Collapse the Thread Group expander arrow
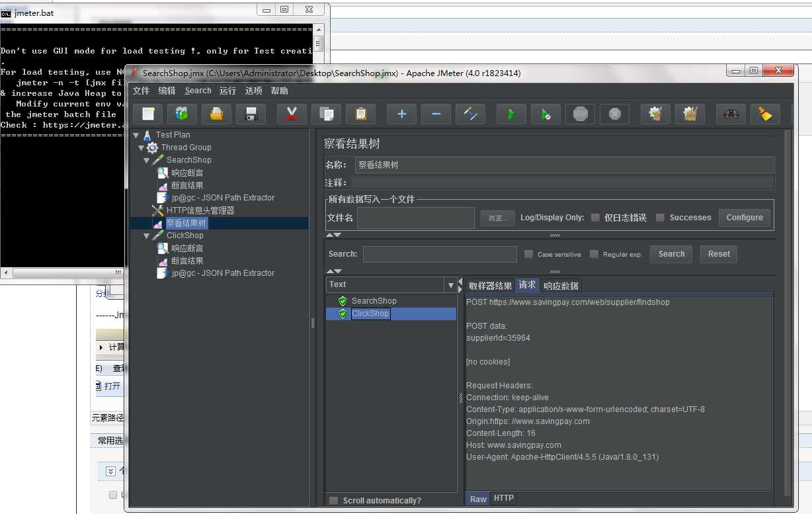 142,148
